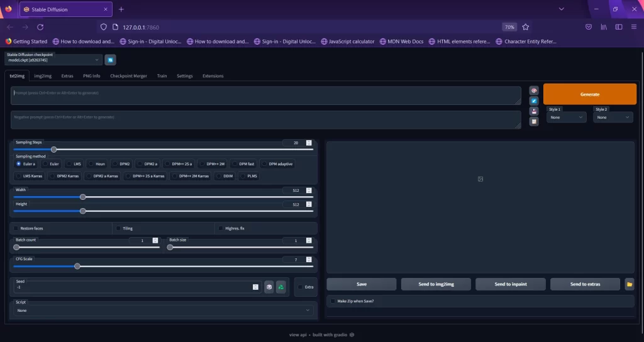Image resolution: width=644 pixels, height=342 pixels.
Task: Click the Sampling Steps slider handle
Action: [x=54, y=150]
